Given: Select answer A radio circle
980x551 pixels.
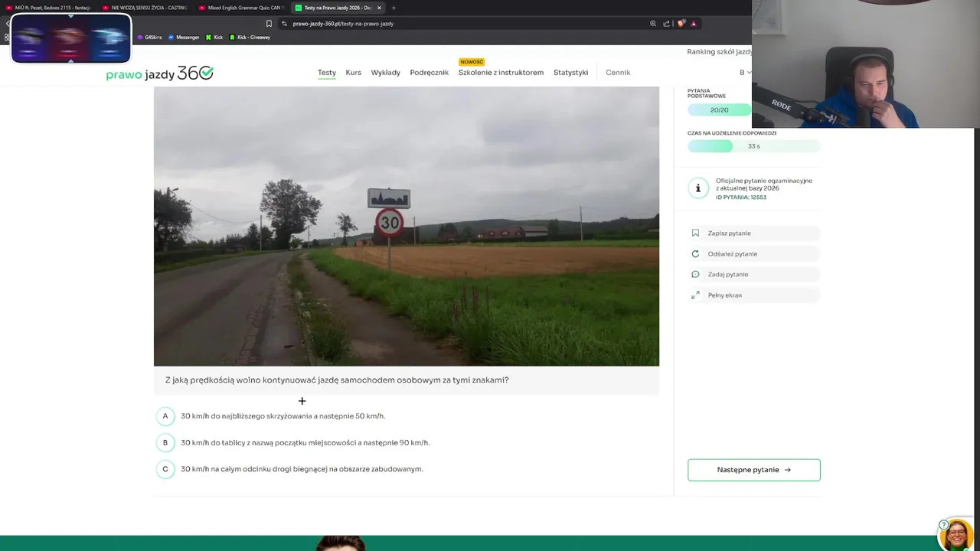Looking at the screenshot, I should [165, 416].
